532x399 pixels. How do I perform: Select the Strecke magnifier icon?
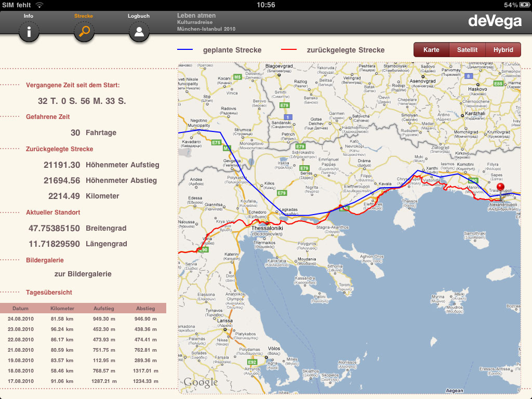click(x=84, y=32)
